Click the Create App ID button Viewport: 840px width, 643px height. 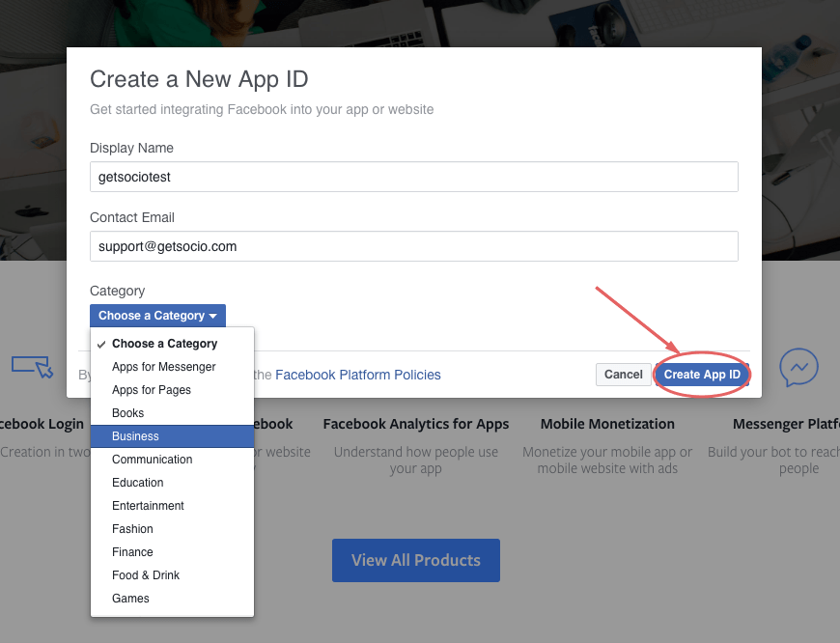pos(702,375)
